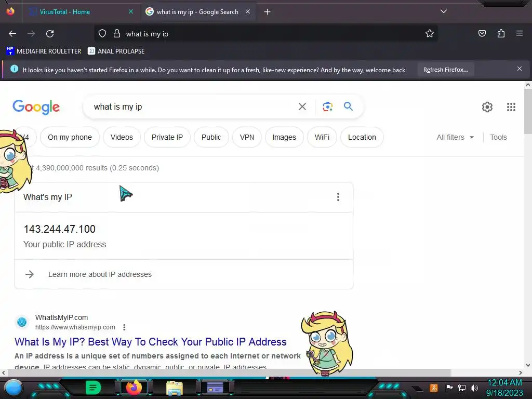Open File Explorer from the taskbar
The width and height of the screenshot is (532, 399).
click(175, 388)
